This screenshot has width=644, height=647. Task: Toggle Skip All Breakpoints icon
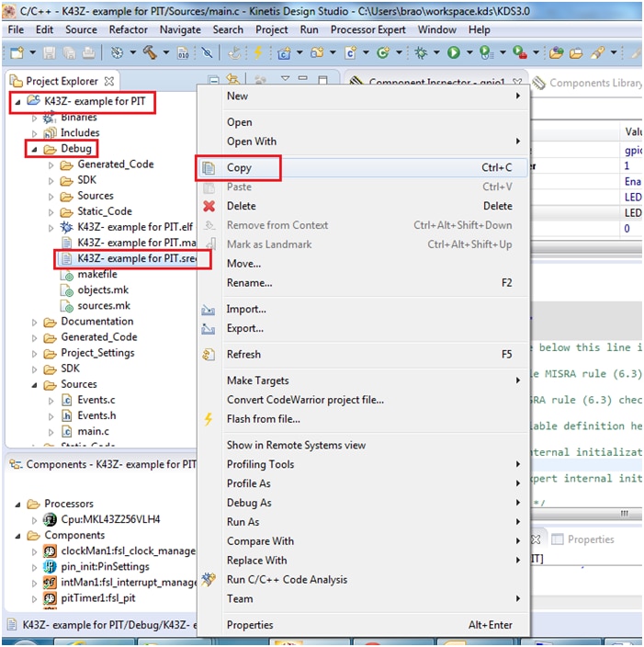click(207, 52)
